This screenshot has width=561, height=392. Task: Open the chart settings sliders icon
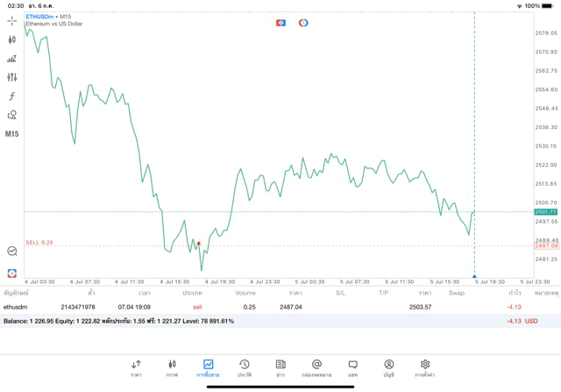point(11,77)
